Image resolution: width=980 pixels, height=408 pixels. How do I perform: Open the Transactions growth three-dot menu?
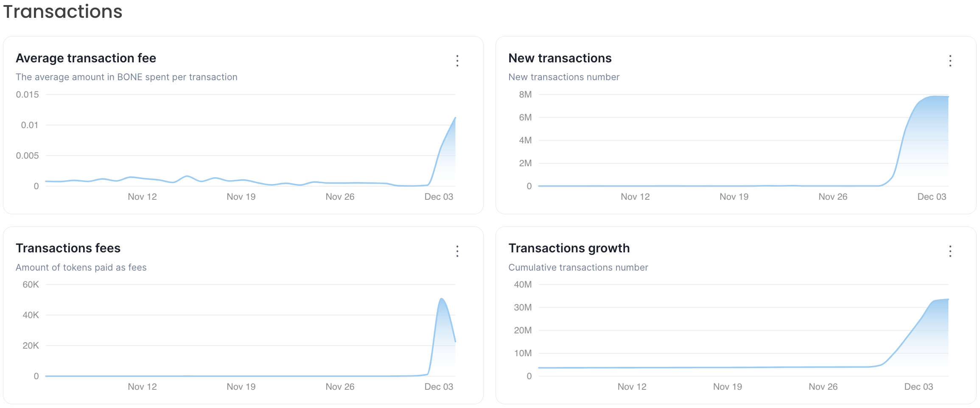950,251
